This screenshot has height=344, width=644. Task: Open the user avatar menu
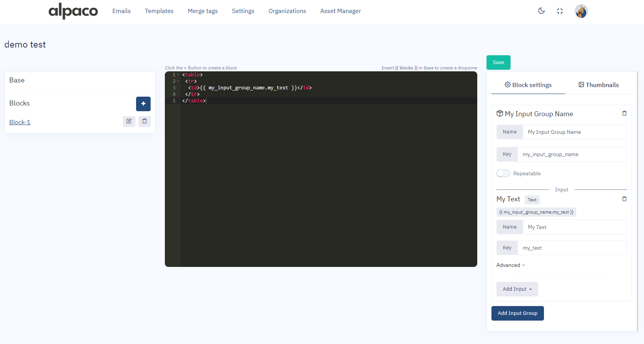[581, 11]
